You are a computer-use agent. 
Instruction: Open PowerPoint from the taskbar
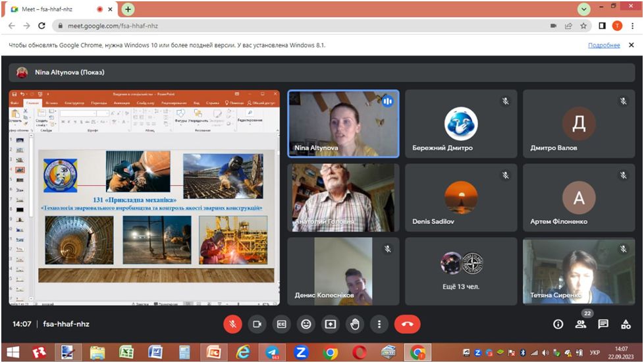coord(213,352)
